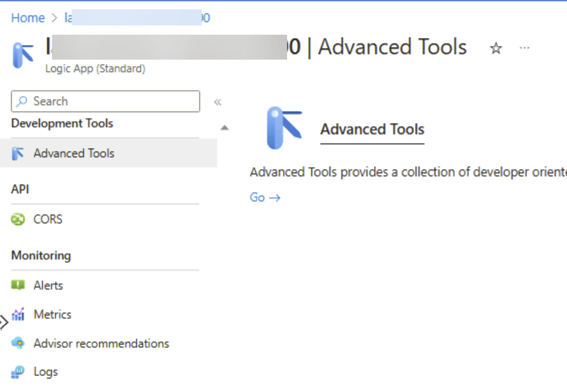Screen dimensions: 567x392
Task: Click the Logs icon
Action: (18, 372)
